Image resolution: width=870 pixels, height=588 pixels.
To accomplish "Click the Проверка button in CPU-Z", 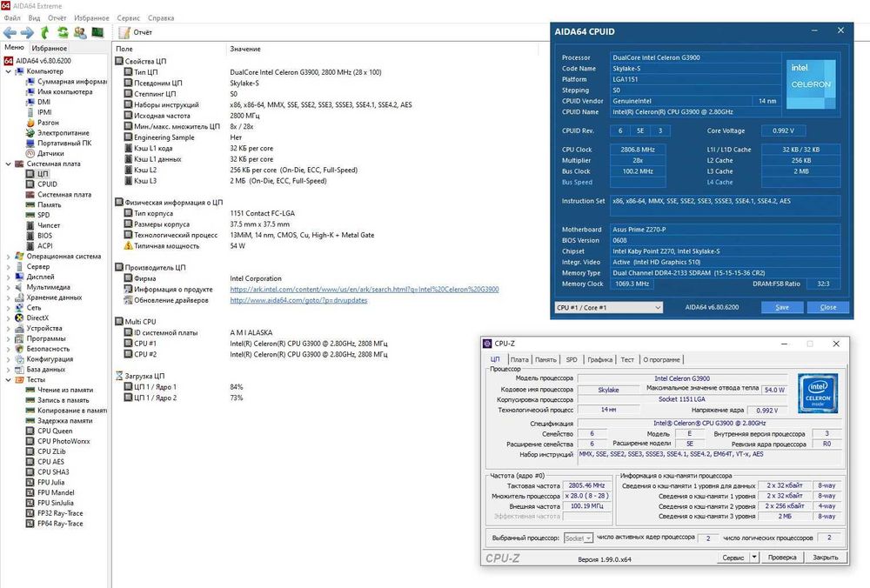I will tap(782, 557).
